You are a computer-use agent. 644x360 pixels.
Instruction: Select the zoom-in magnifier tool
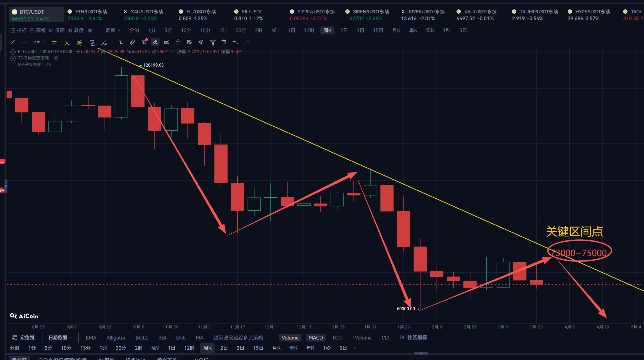tap(144, 42)
